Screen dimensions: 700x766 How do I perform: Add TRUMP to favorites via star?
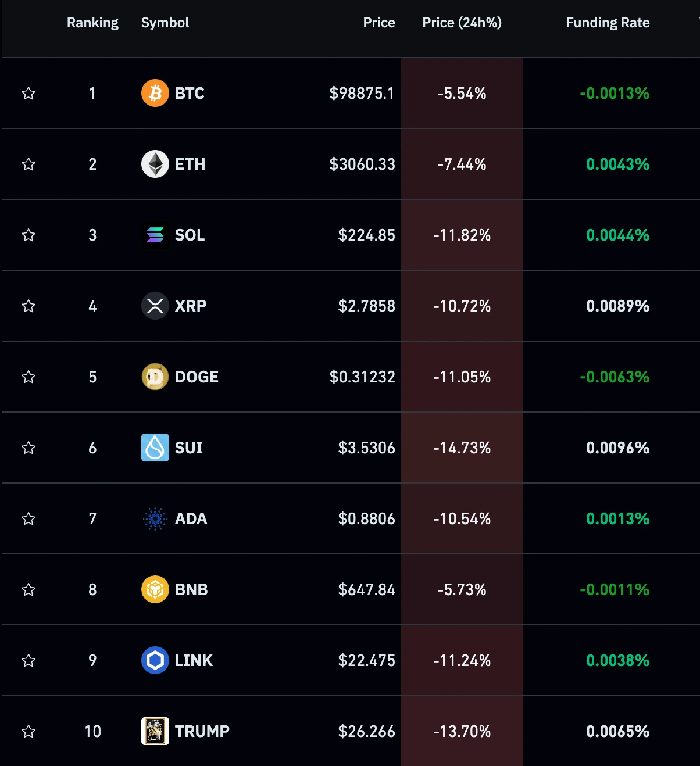[28, 731]
